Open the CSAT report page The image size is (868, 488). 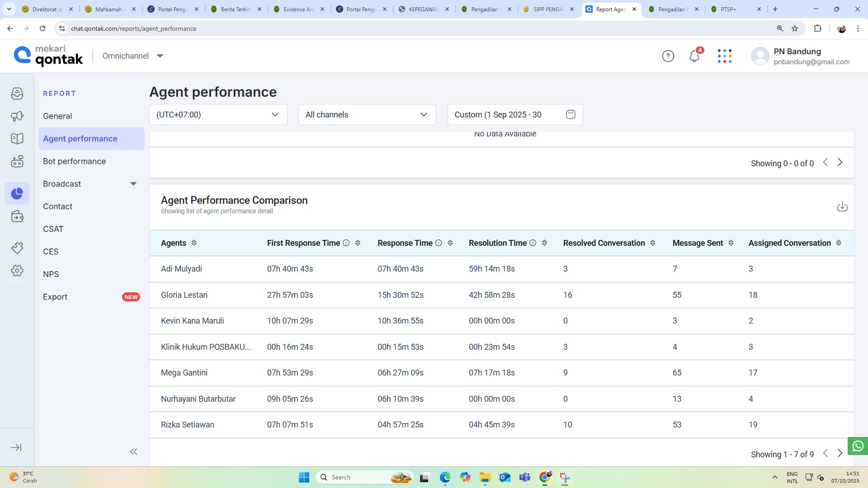tap(53, 229)
